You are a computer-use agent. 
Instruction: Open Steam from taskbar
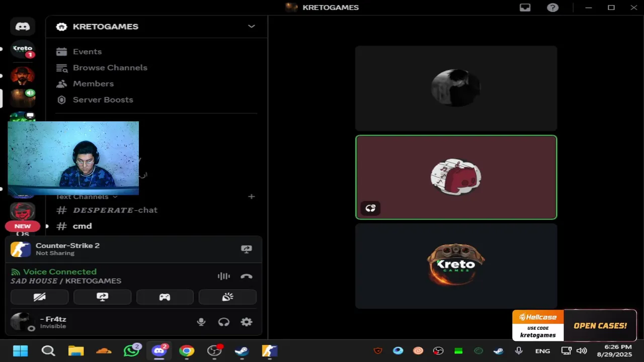coord(242,351)
